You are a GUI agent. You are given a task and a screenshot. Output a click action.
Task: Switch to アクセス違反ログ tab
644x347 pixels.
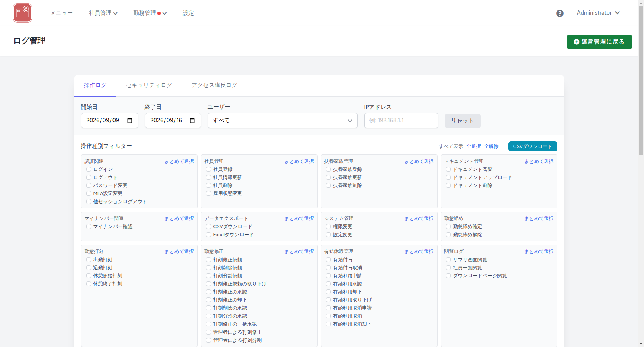(x=215, y=85)
